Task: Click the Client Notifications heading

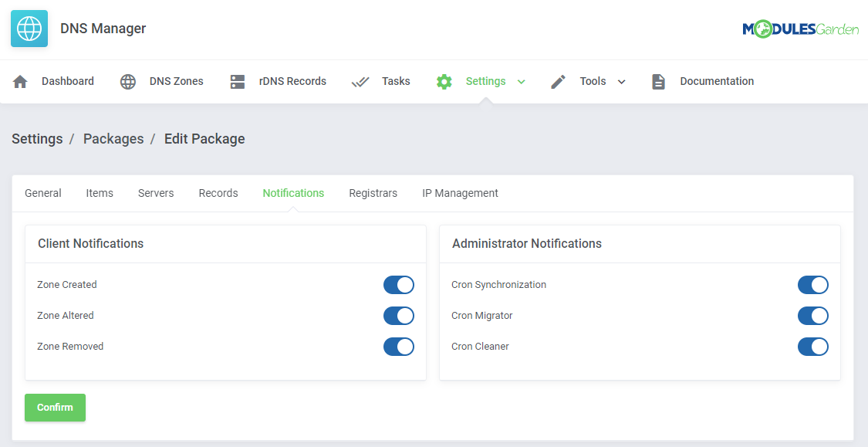Action: [x=91, y=244]
